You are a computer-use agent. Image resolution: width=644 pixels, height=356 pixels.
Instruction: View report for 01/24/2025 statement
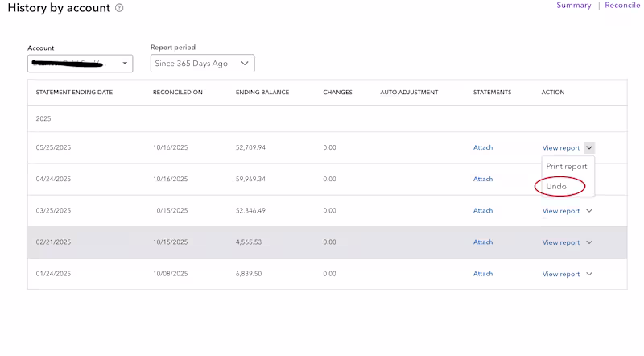coord(560,274)
